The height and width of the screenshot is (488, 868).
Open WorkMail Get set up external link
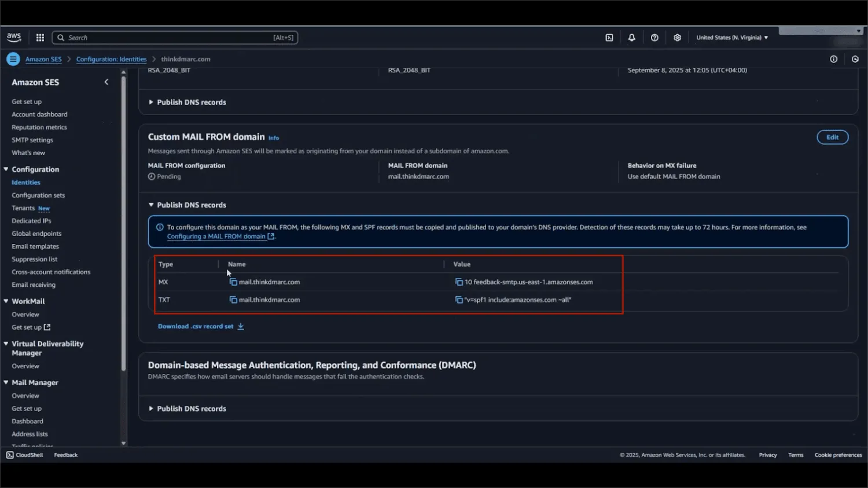[31, 327]
